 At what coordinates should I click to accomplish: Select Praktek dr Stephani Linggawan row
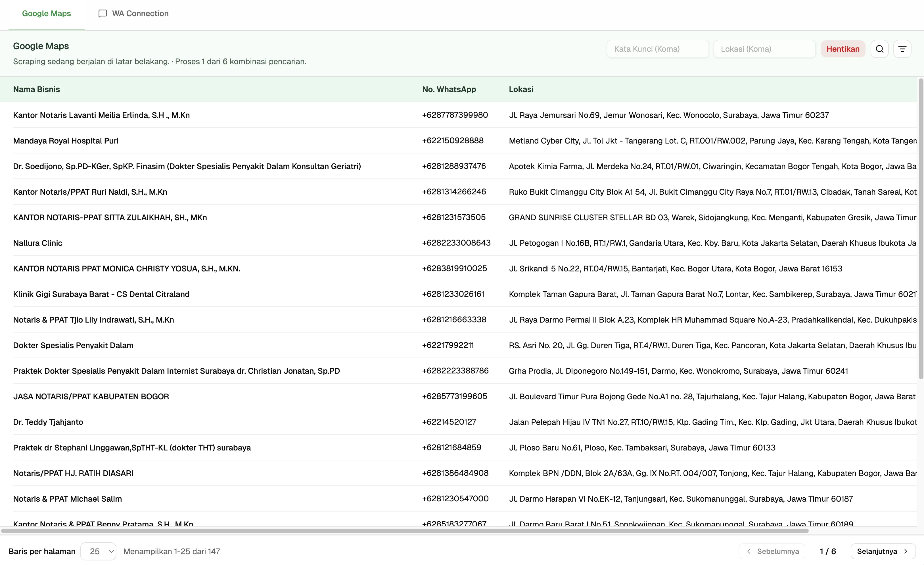(x=458, y=448)
